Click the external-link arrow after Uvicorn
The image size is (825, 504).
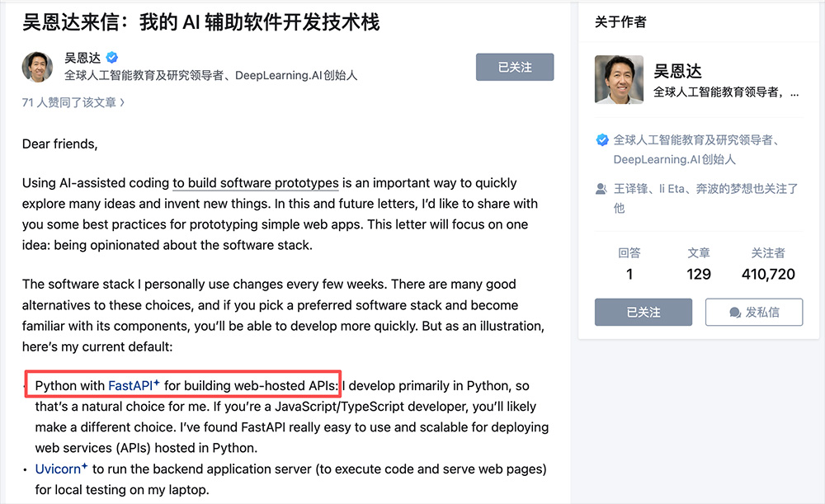(x=86, y=464)
